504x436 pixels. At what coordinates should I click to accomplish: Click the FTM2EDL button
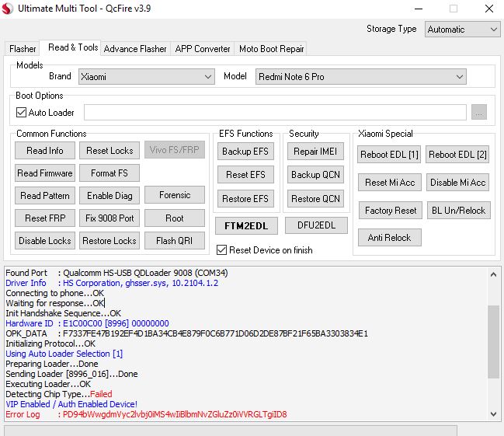[246, 226]
